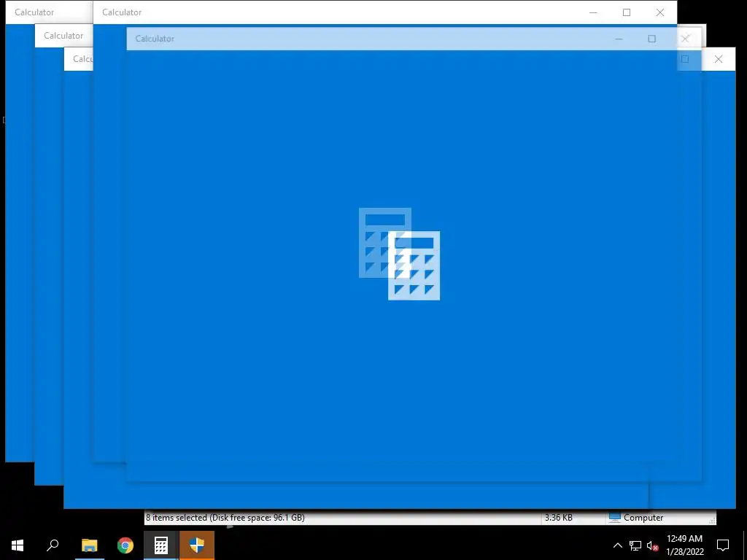The image size is (747, 560).
Task: Click the muted volume tray icon
Action: (652, 545)
